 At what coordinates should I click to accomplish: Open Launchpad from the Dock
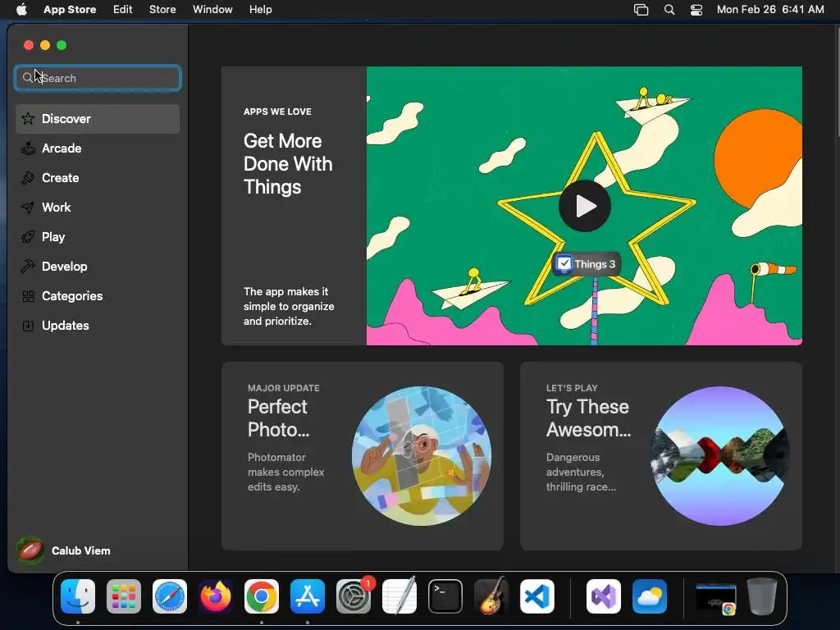124,596
